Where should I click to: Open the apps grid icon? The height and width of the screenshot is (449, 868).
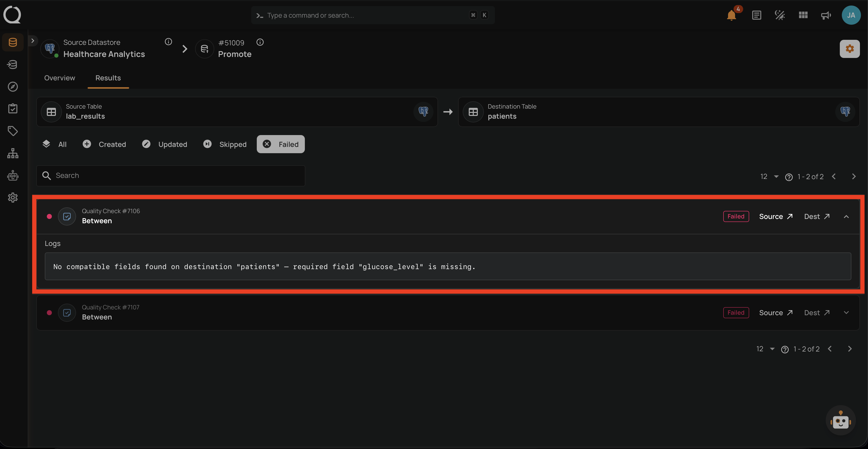(803, 15)
